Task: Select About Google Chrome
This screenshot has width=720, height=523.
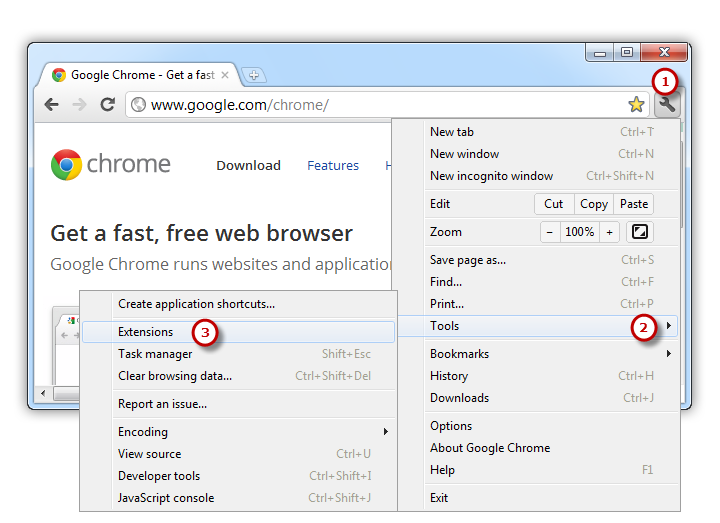Action: tap(551, 448)
